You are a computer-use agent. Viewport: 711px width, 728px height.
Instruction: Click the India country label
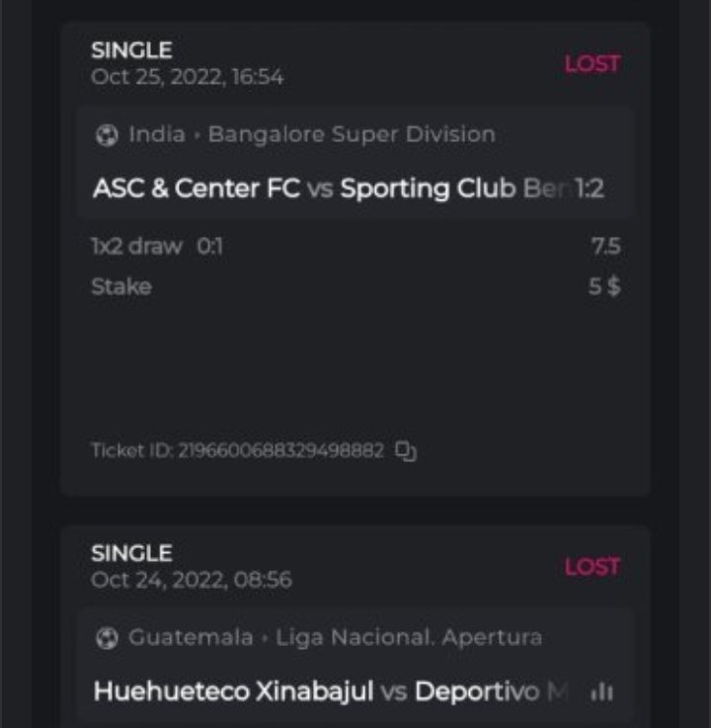point(157,134)
